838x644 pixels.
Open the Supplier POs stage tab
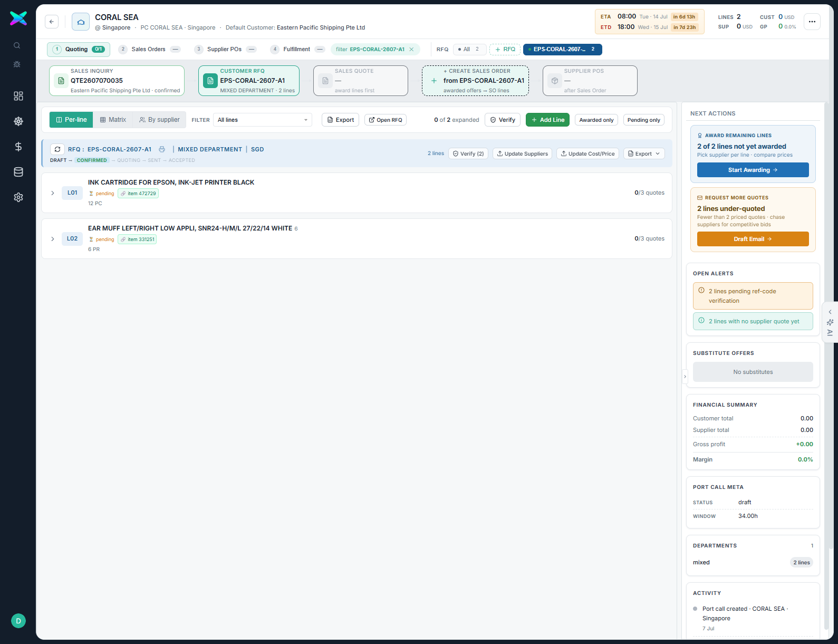[x=225, y=49]
